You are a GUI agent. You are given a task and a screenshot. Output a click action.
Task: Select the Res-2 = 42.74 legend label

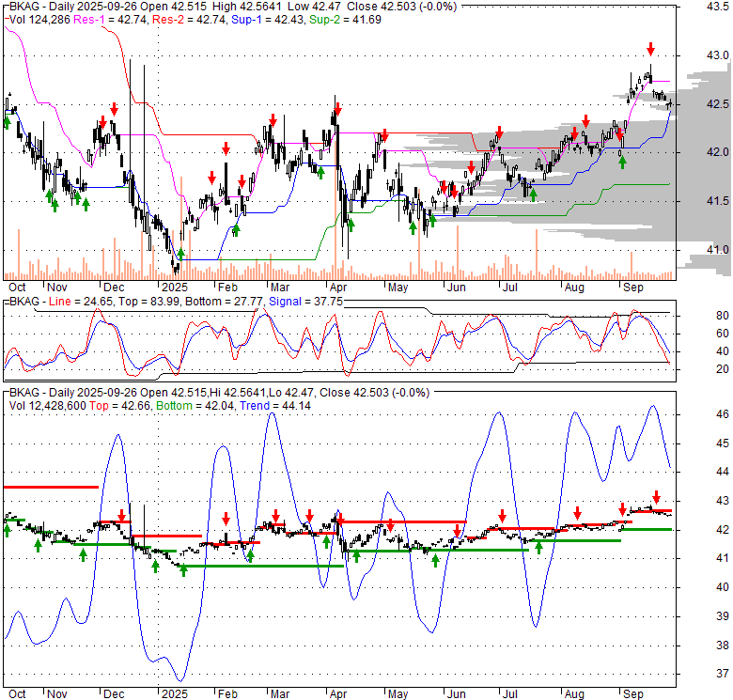[x=190, y=20]
